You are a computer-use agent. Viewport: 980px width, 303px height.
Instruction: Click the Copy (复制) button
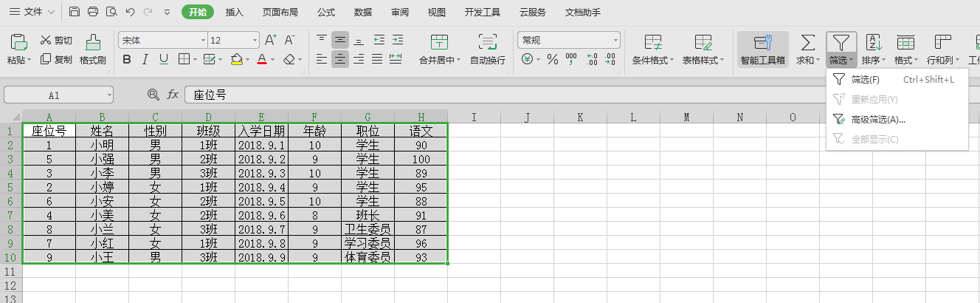pyautogui.click(x=56, y=59)
